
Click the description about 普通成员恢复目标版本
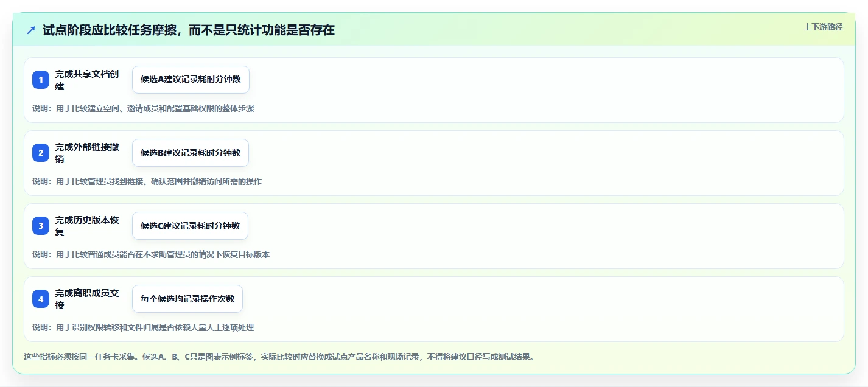tap(151, 254)
